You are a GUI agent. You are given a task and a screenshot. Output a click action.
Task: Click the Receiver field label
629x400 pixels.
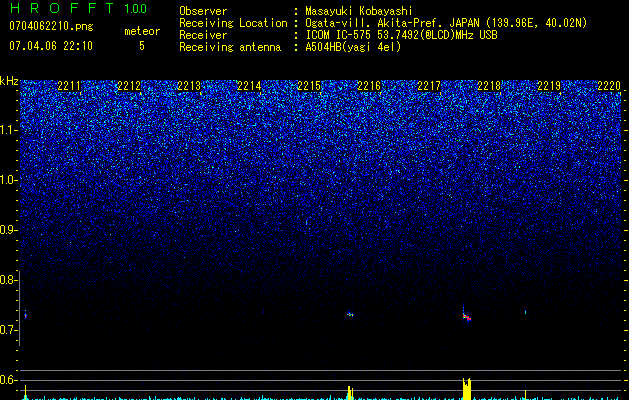coord(203,35)
